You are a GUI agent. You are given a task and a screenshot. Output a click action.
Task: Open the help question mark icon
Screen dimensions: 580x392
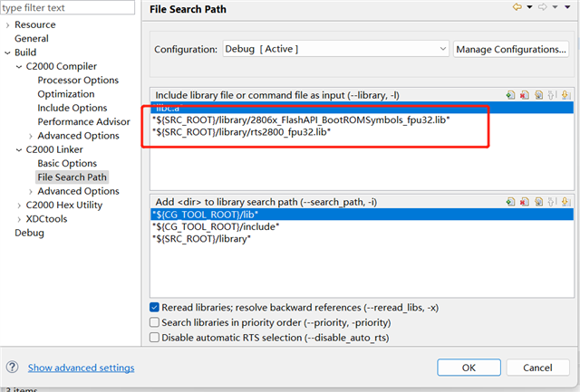click(x=12, y=368)
